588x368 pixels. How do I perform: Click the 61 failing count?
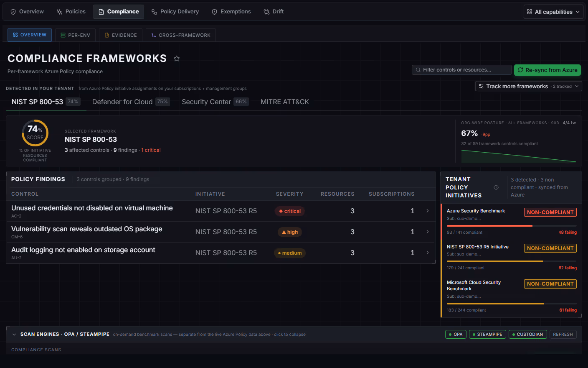pyautogui.click(x=568, y=310)
